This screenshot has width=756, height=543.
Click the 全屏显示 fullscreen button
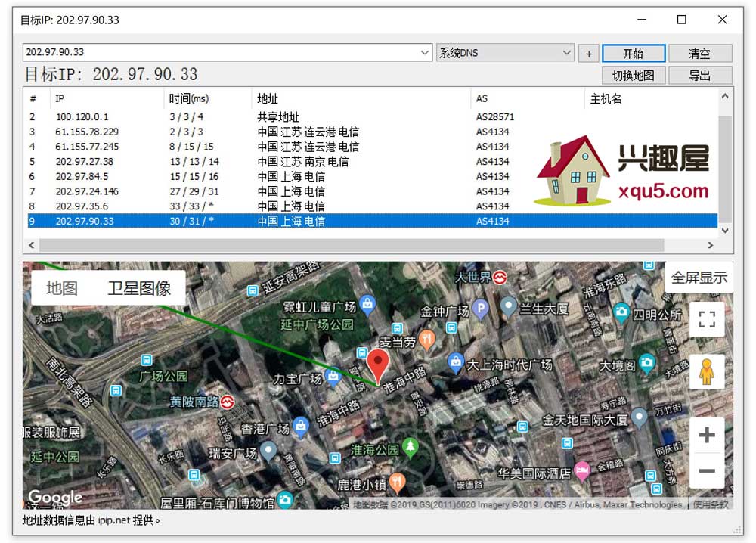pos(699,278)
